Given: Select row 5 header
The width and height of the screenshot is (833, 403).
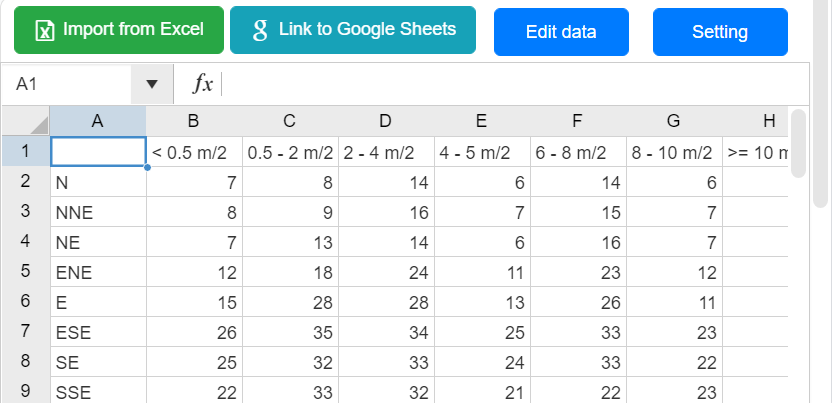Looking at the screenshot, I should tap(25, 272).
